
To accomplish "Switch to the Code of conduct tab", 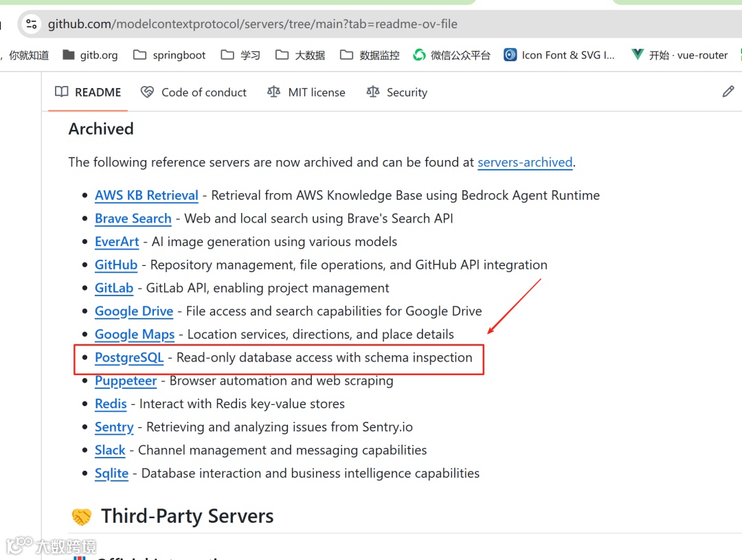I will 194,92.
